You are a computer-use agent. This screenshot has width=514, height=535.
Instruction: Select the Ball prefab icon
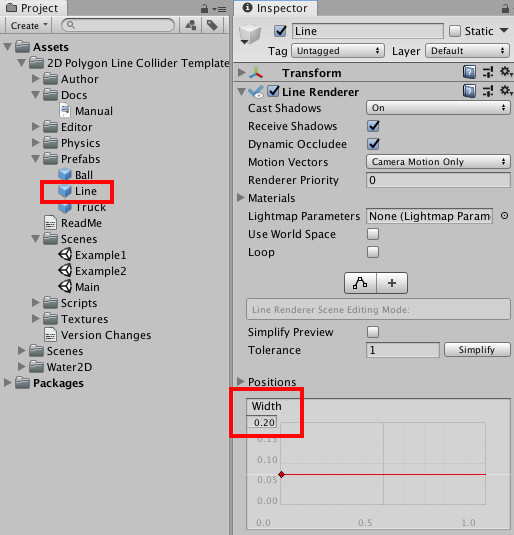pos(65,175)
